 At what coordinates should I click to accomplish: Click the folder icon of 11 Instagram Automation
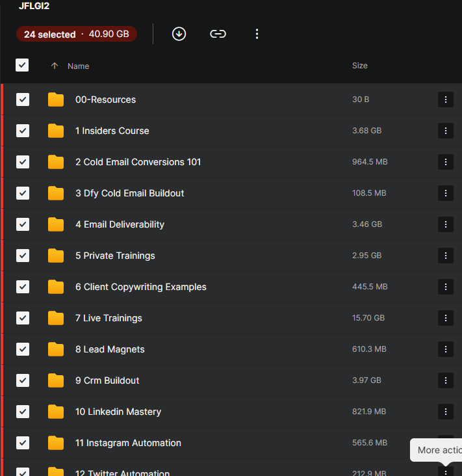(56, 443)
